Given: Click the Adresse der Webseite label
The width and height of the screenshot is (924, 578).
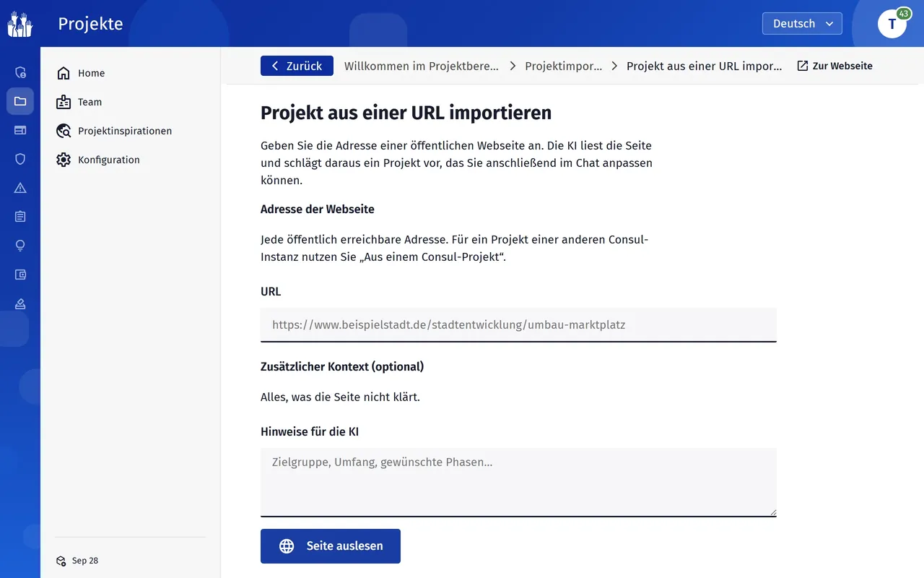Looking at the screenshot, I should [318, 209].
